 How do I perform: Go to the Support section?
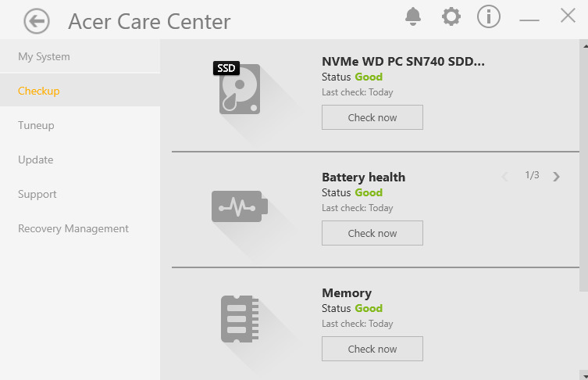coord(37,194)
